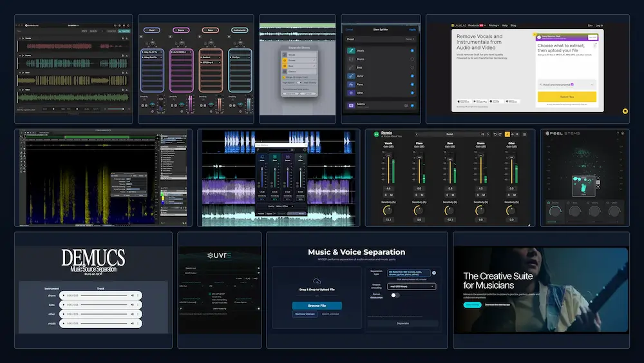Viewport: 644px width, 363px height.
Task: Click Apply in Stem Splitter header
Action: pos(412,30)
